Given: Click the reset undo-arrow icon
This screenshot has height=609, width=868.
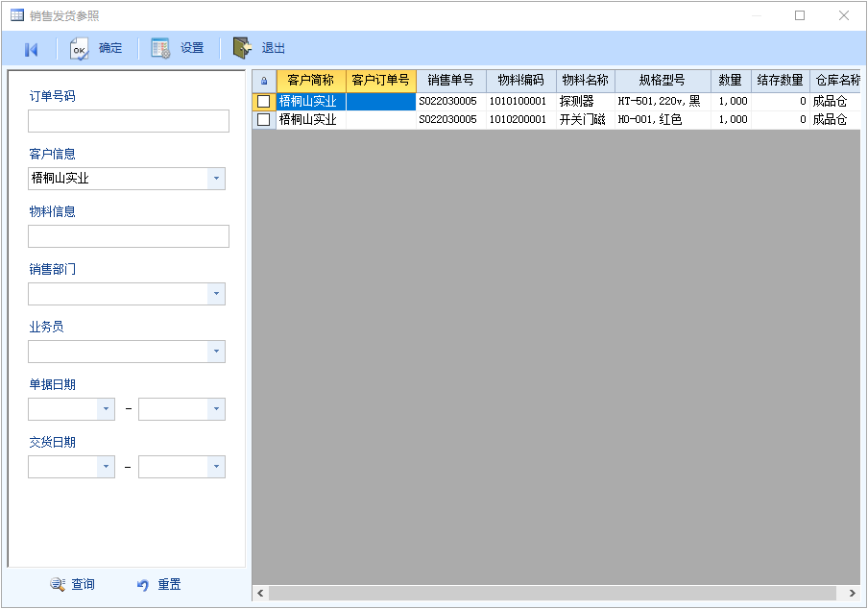Looking at the screenshot, I should (143, 585).
